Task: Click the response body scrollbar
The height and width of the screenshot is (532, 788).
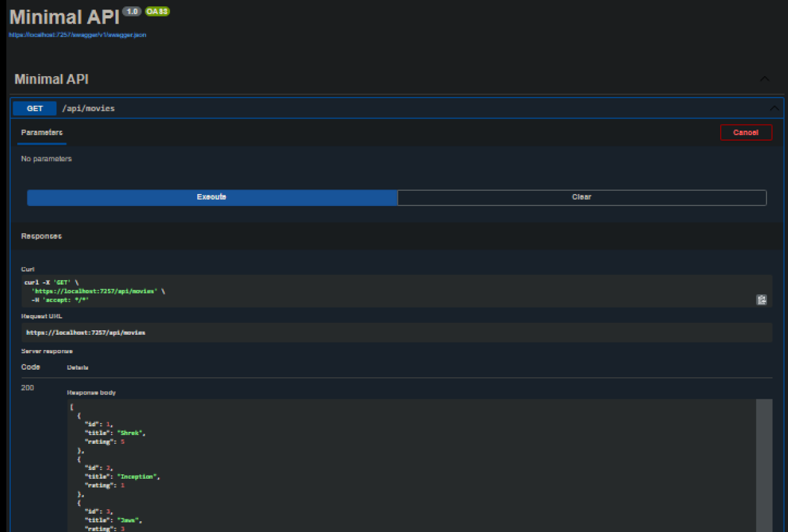Action: (764, 465)
